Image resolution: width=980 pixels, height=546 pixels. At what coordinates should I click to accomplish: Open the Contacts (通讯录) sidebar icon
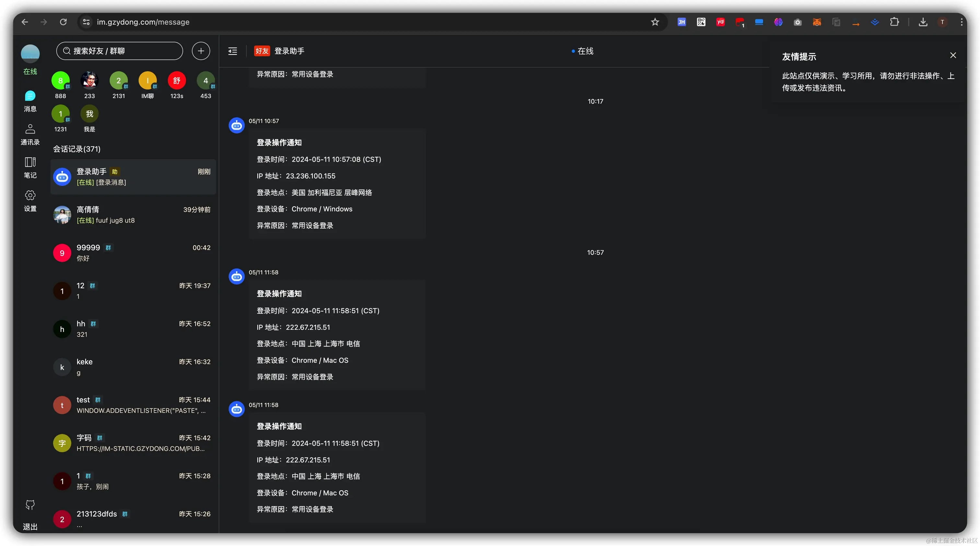[x=30, y=129]
